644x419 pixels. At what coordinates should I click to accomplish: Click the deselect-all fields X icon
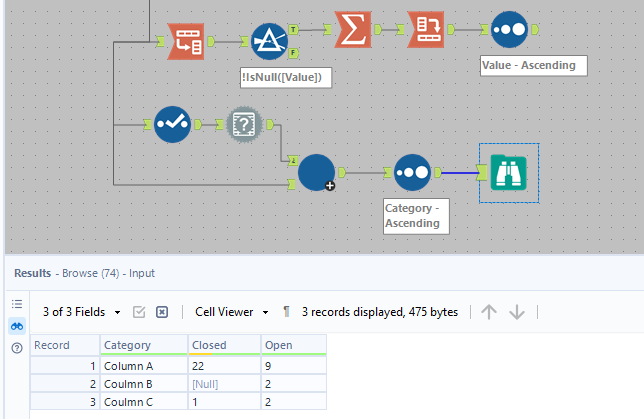point(162,312)
